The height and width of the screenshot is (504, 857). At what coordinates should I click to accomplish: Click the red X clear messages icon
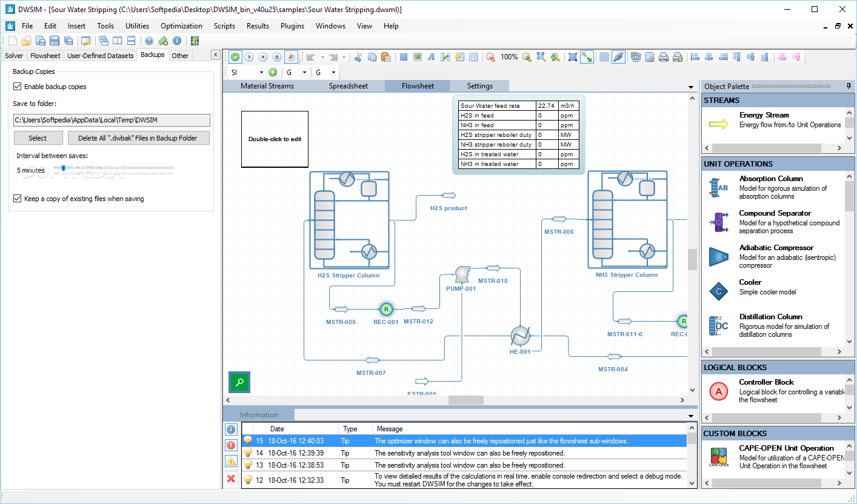click(x=231, y=479)
